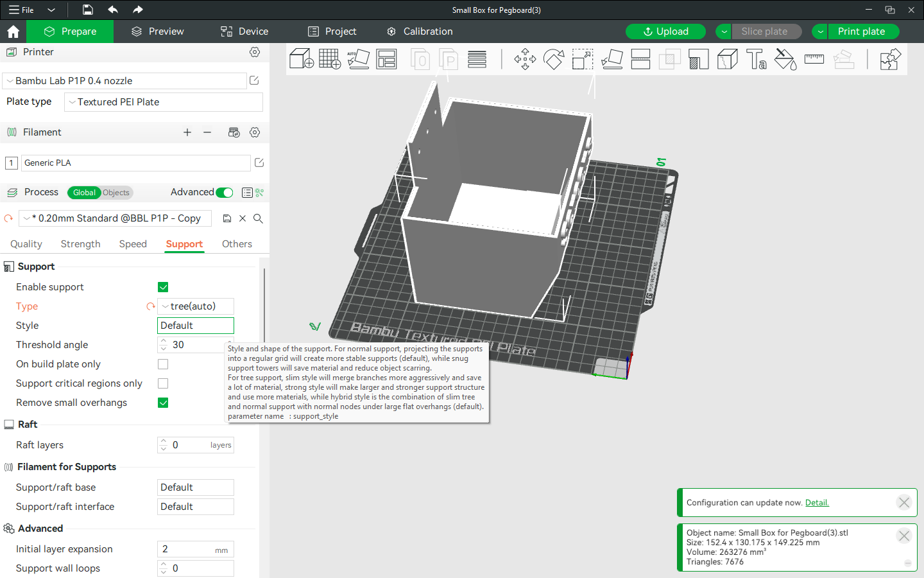Viewport: 924px width, 578px height.
Task: Expand the support Type dropdown
Action: [x=196, y=306]
